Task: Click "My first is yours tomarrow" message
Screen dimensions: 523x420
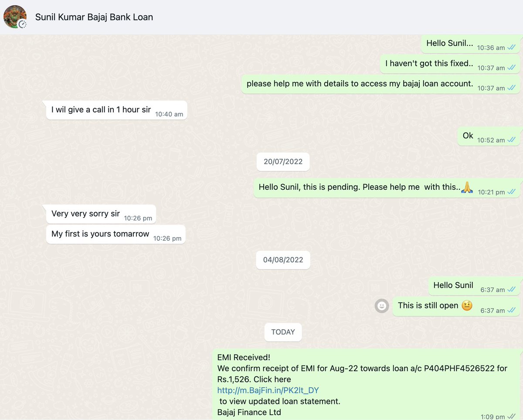Action: (115, 234)
